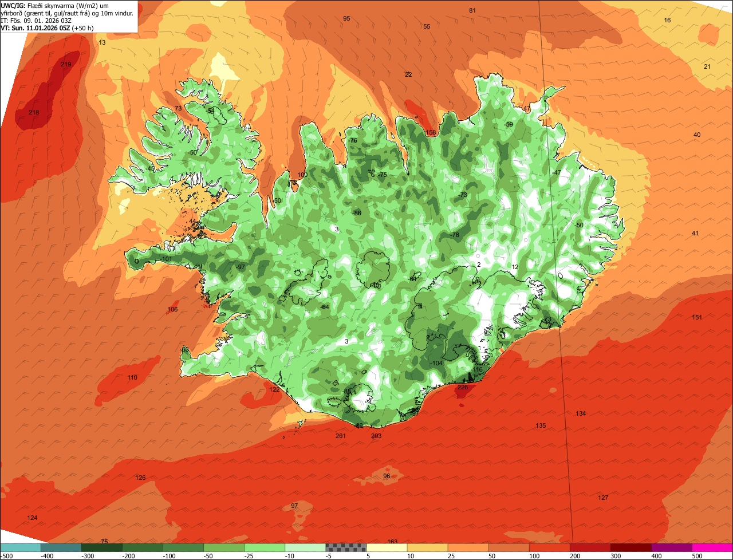733x560 pixels.
Task: Click the -73 value in northeast Iceland
Action: 463,195
